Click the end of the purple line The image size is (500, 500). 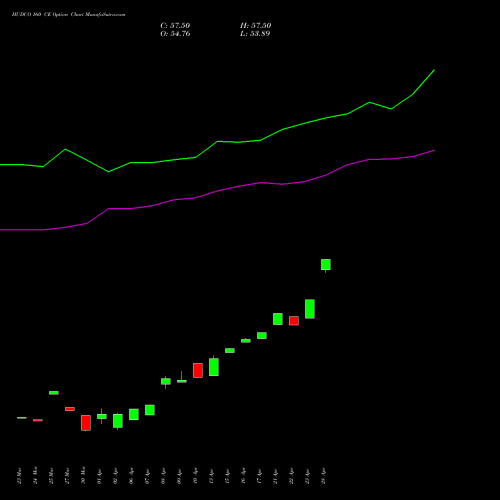point(434,150)
